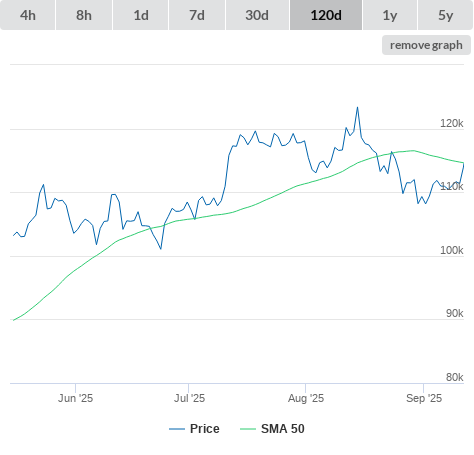Viewport: 474px width, 455px height.
Task: Click the green SMA 50 legend line marker
Action: pyautogui.click(x=248, y=429)
